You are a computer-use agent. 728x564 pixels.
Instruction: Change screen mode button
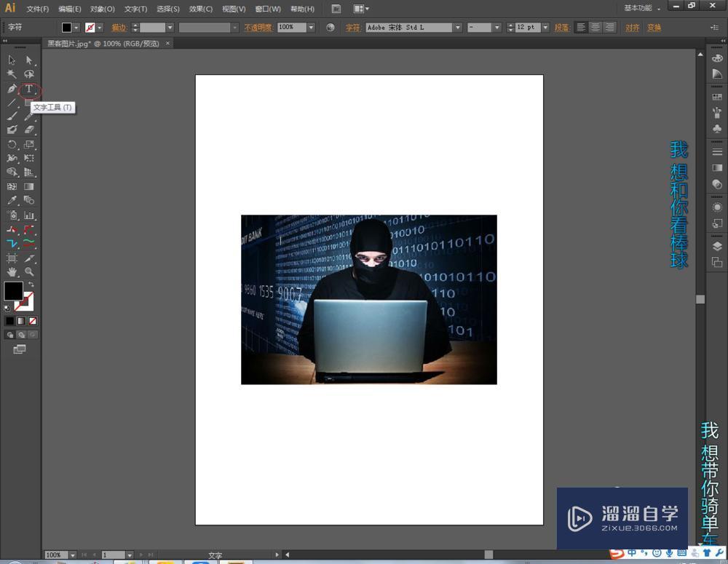coord(20,349)
